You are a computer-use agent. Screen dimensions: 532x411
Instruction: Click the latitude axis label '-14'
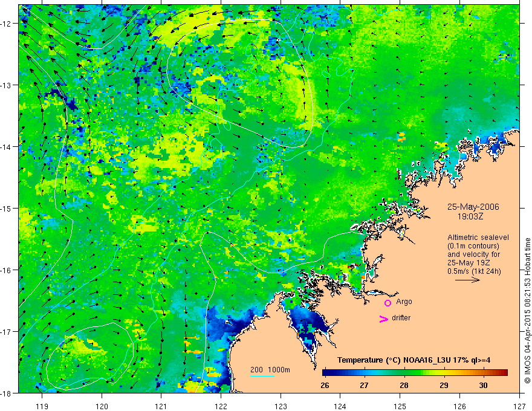(6, 146)
